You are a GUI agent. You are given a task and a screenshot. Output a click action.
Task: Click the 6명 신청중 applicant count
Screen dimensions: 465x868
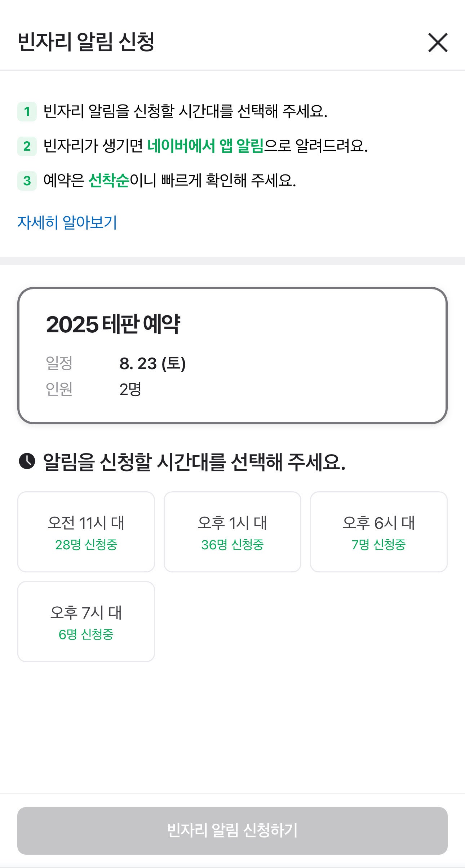click(86, 634)
